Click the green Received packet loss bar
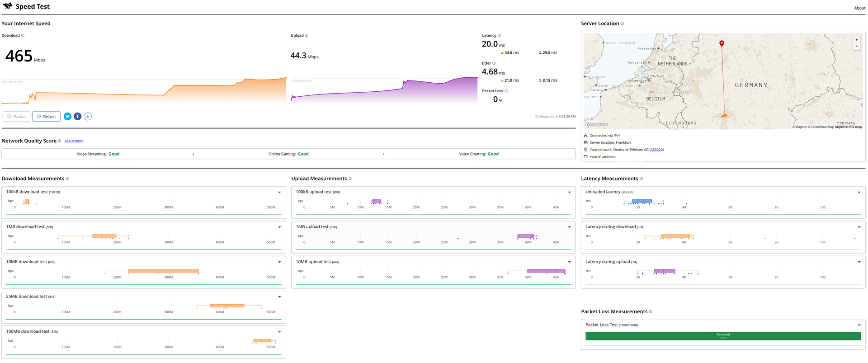 tap(723, 336)
